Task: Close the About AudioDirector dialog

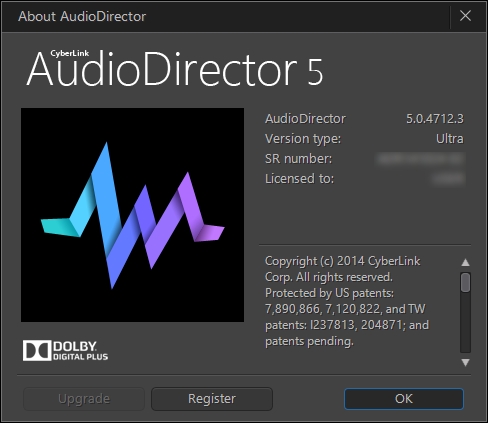Action: click(x=465, y=16)
